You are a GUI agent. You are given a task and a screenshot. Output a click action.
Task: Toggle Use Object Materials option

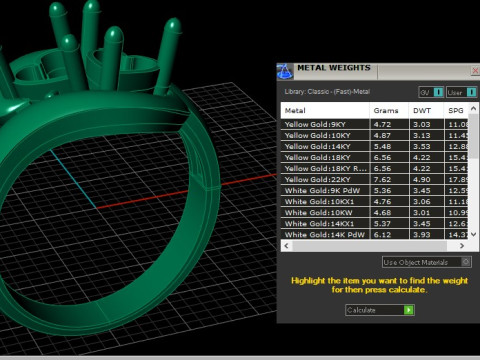coord(427,262)
